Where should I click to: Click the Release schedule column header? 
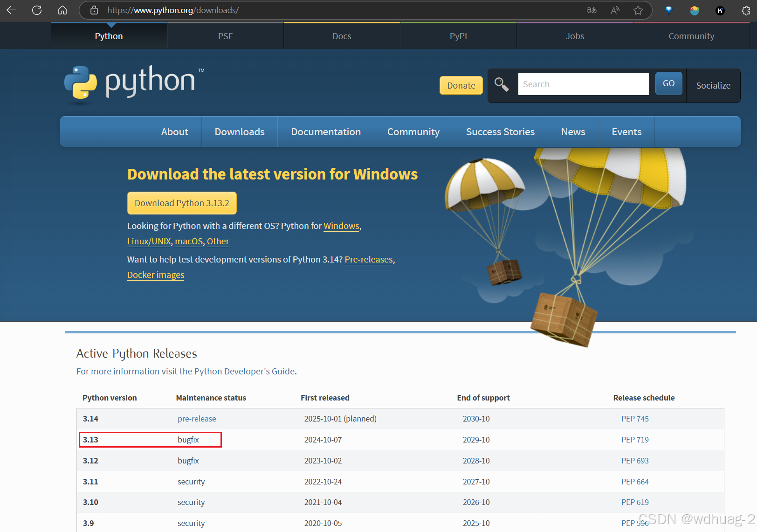pos(644,398)
